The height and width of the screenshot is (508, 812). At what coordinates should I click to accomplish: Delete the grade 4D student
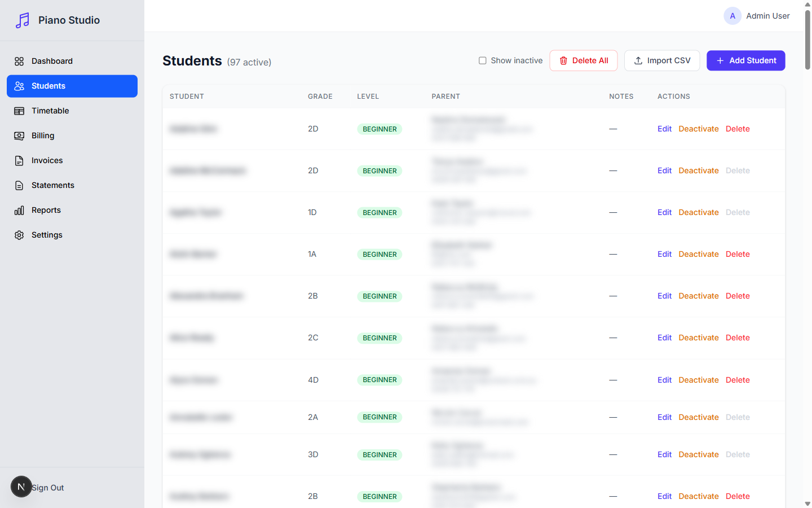point(738,380)
